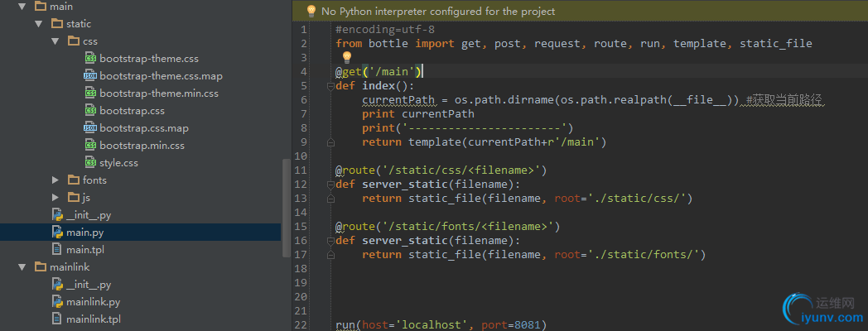Click CSS icon of bootstrap.css
The height and width of the screenshot is (331, 868).
pyautogui.click(x=91, y=111)
